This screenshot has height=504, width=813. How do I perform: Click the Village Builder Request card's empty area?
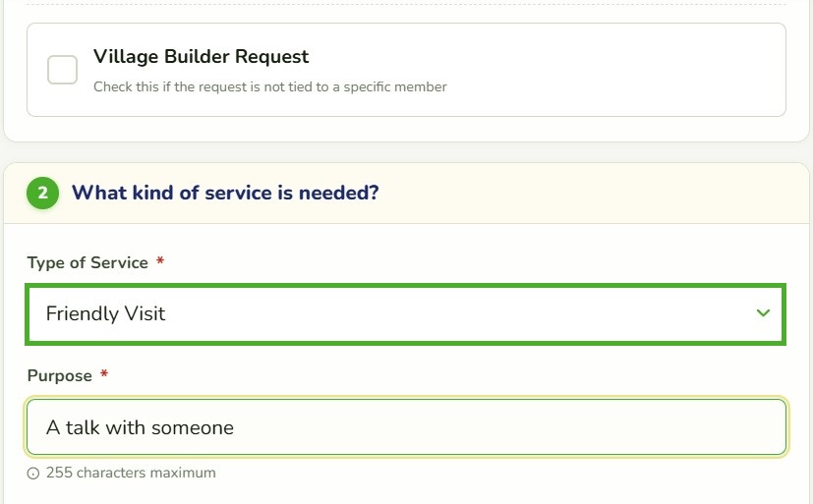point(597,70)
